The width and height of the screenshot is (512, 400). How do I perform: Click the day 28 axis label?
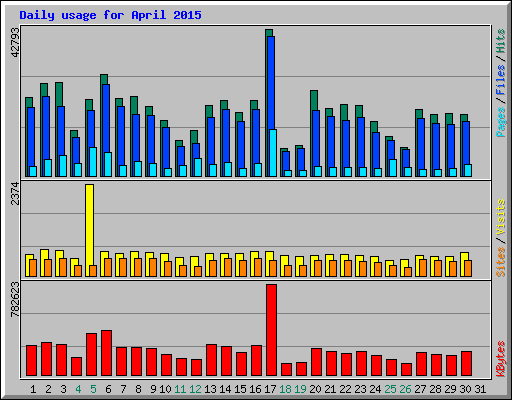pos(435,389)
